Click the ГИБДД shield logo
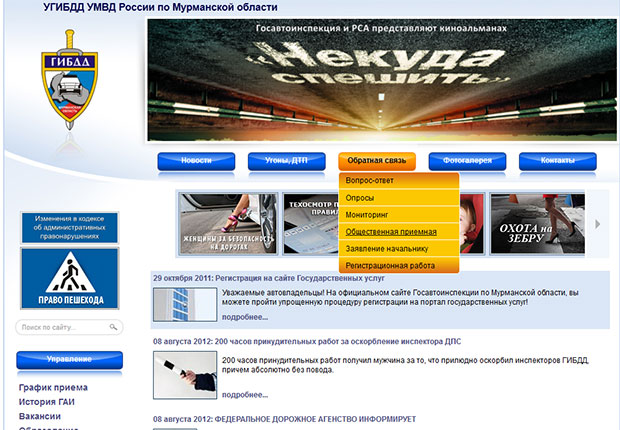Image resolution: width=620 pixels, height=430 pixels. 70,79
